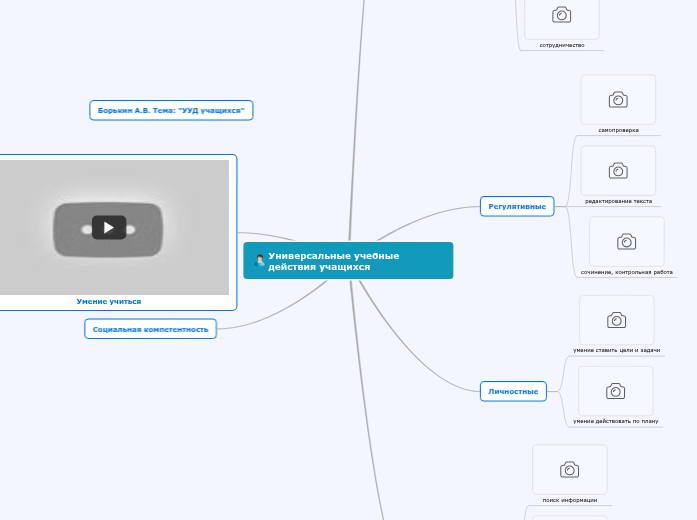The width and height of the screenshot is (697, 520).
Task: Click the camera icon above "самопроверка"
Action: pos(618,100)
